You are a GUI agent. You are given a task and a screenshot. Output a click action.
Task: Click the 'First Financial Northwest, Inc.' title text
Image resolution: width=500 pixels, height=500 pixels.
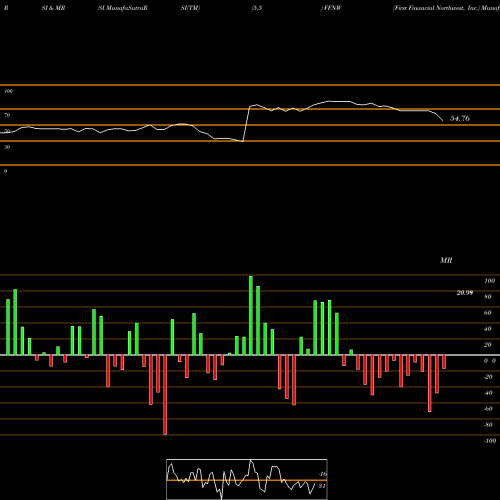click(x=436, y=8)
